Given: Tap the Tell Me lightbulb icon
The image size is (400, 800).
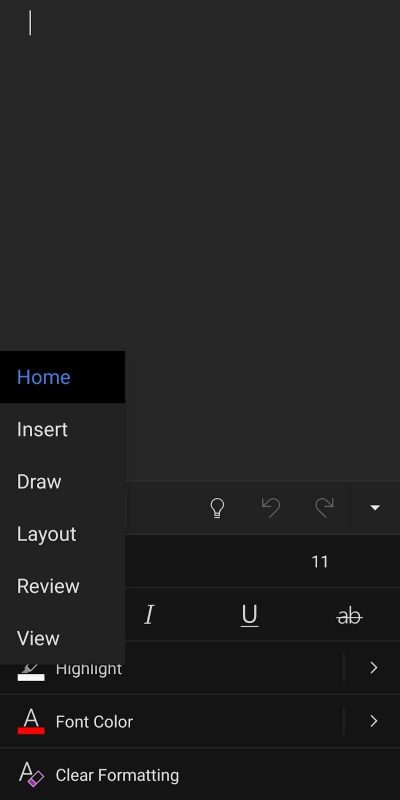Looking at the screenshot, I should 217,508.
